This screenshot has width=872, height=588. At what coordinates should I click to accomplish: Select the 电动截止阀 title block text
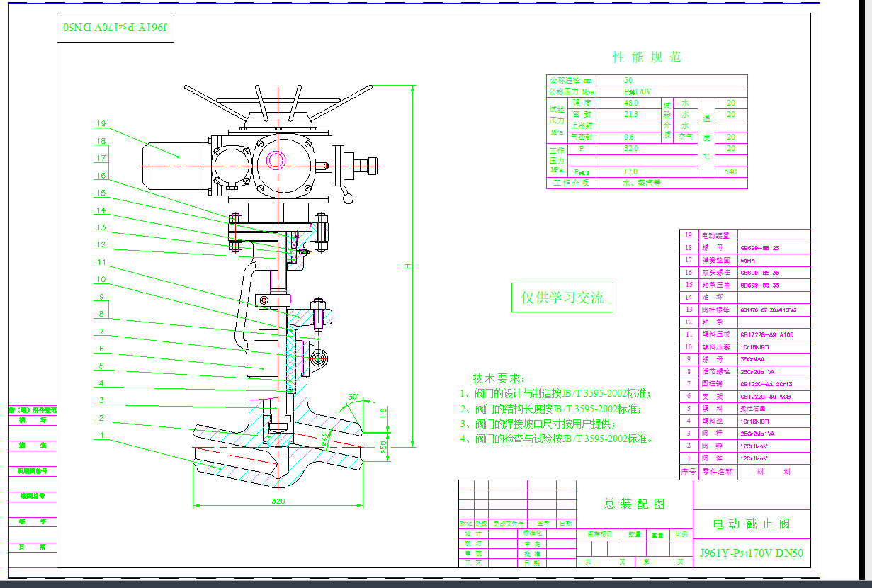(x=751, y=524)
